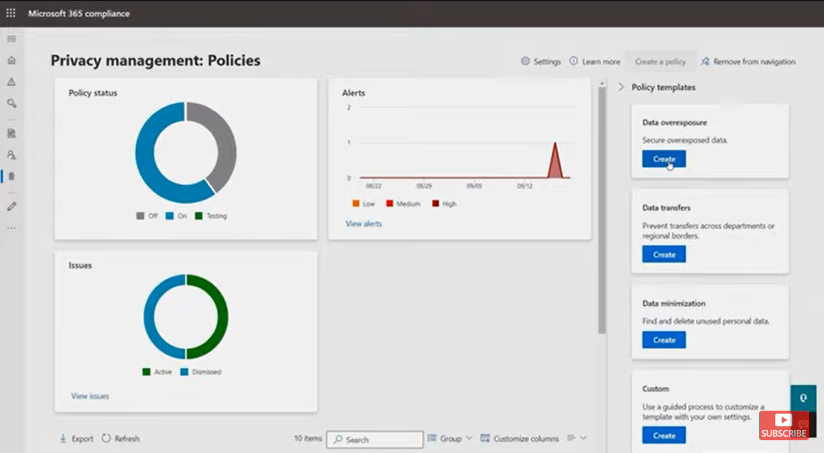Expand the filter dropdown beside Customize columns

576,438
